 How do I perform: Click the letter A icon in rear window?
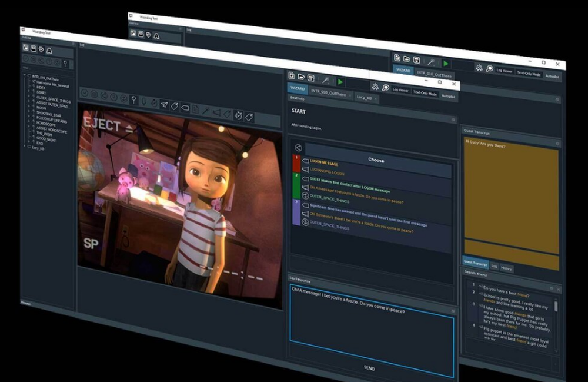(156, 36)
